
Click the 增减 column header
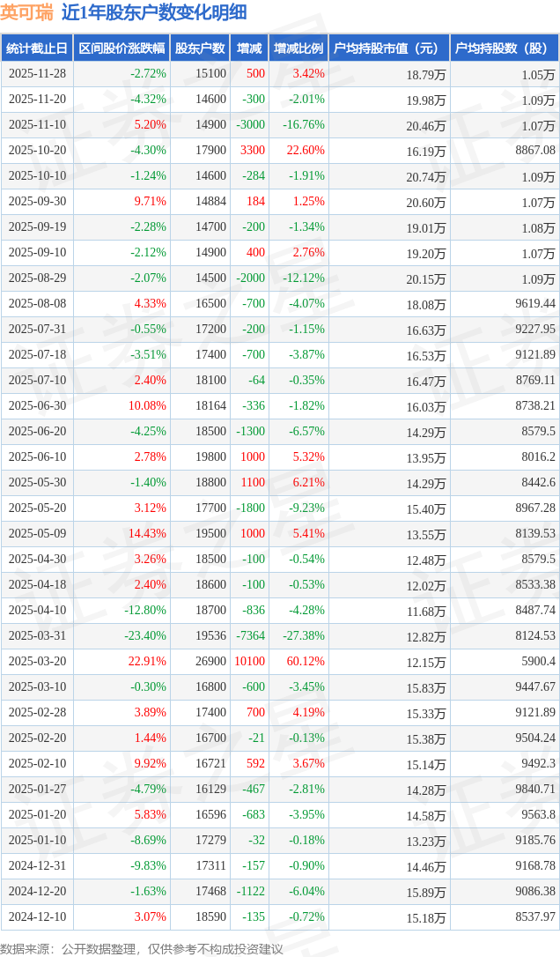pyautogui.click(x=249, y=48)
